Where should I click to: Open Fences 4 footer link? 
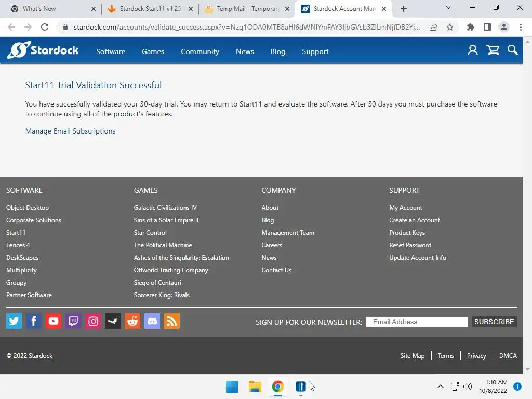point(18,245)
